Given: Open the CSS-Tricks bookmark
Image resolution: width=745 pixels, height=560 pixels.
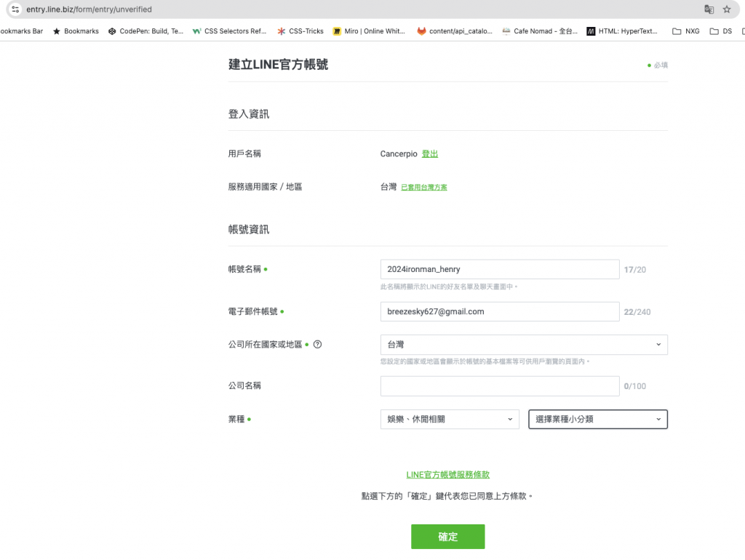Looking at the screenshot, I should pos(300,31).
